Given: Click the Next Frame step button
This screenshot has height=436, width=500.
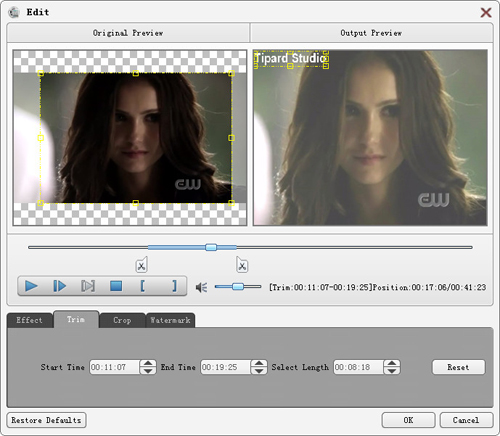Looking at the screenshot, I should tap(60, 286).
